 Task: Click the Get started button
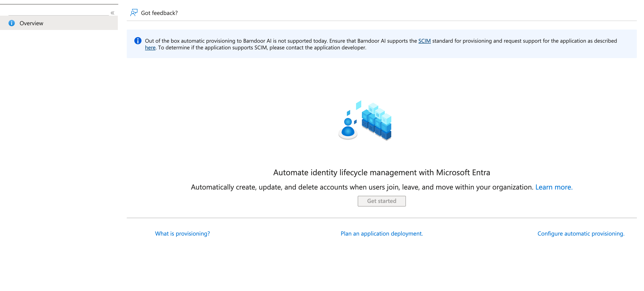[382, 201]
